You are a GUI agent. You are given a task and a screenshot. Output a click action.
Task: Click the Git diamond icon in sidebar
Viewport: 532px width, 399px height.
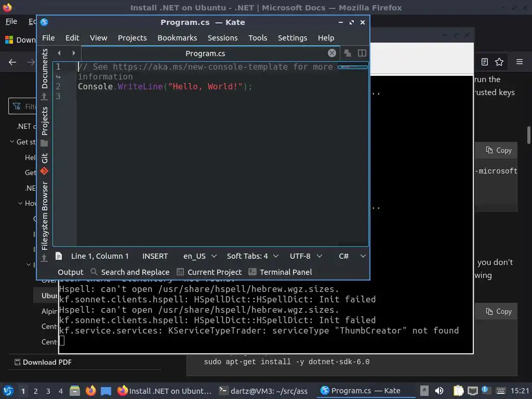44,171
